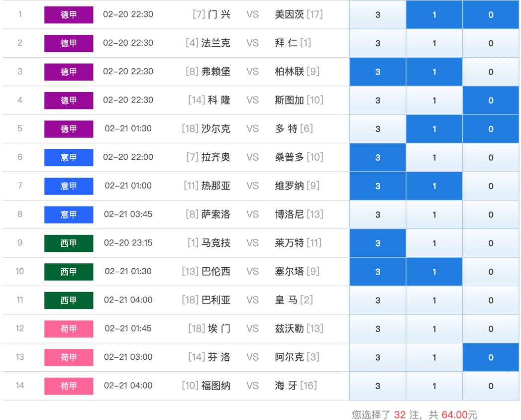Image resolution: width=521 pixels, height=420 pixels.
Task: Open team 皇马 in match 11
Action: (x=286, y=300)
